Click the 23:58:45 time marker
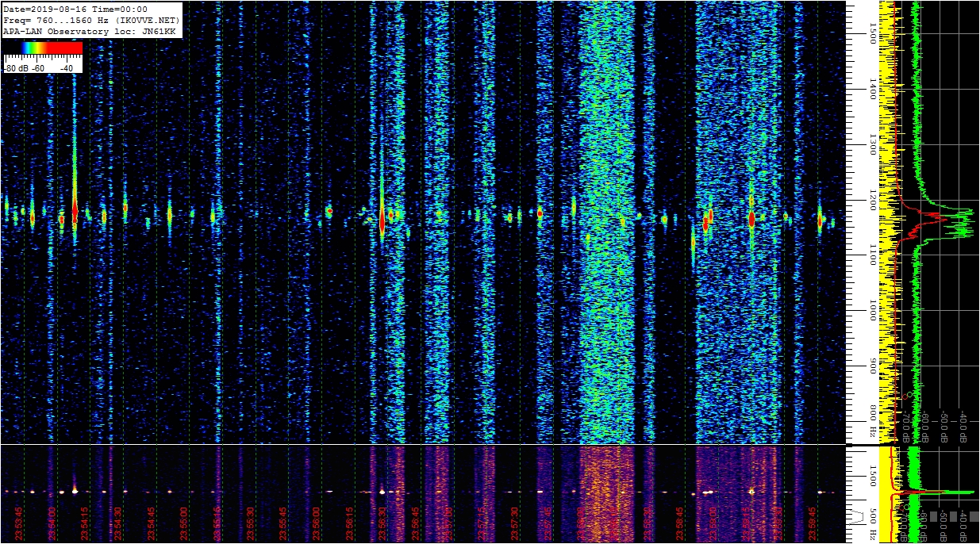This screenshot has width=980, height=544. 681,523
